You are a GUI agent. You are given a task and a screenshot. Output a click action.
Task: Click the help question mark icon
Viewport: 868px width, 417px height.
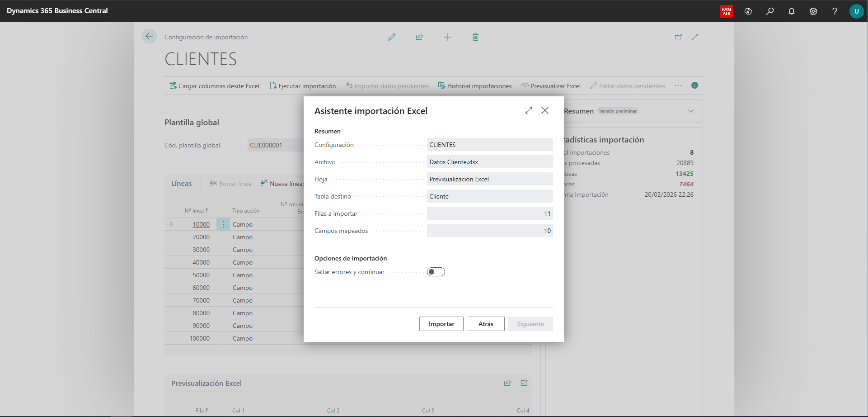click(x=835, y=11)
